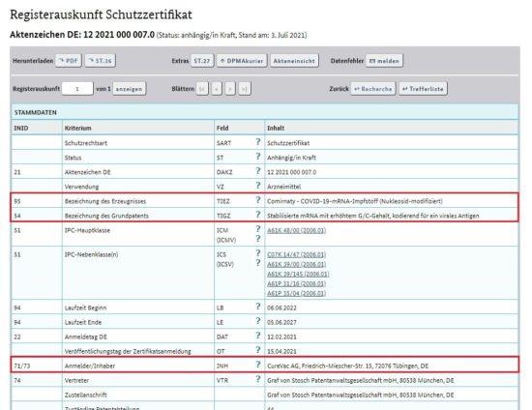Open help icon for ICMV field

click(x=258, y=239)
